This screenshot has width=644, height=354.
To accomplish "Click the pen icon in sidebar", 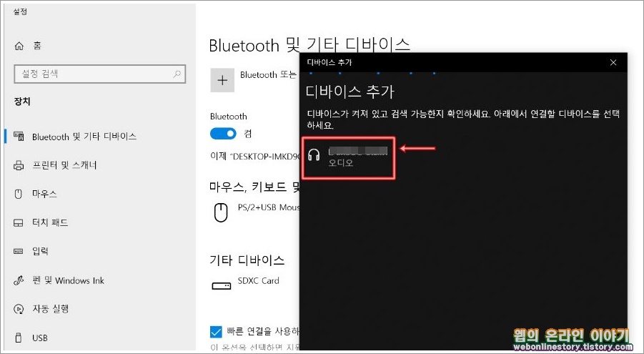I will pos(19,280).
